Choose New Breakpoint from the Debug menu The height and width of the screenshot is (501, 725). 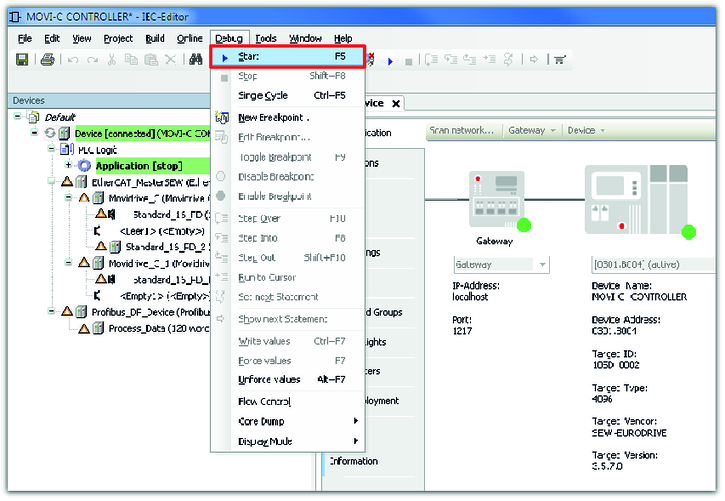273,117
